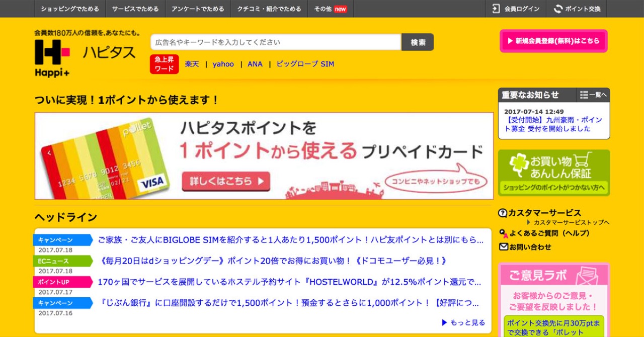Viewport: 644px width, 337px height.
Task: Open the ご意見ラボ banner
Action: (554, 275)
